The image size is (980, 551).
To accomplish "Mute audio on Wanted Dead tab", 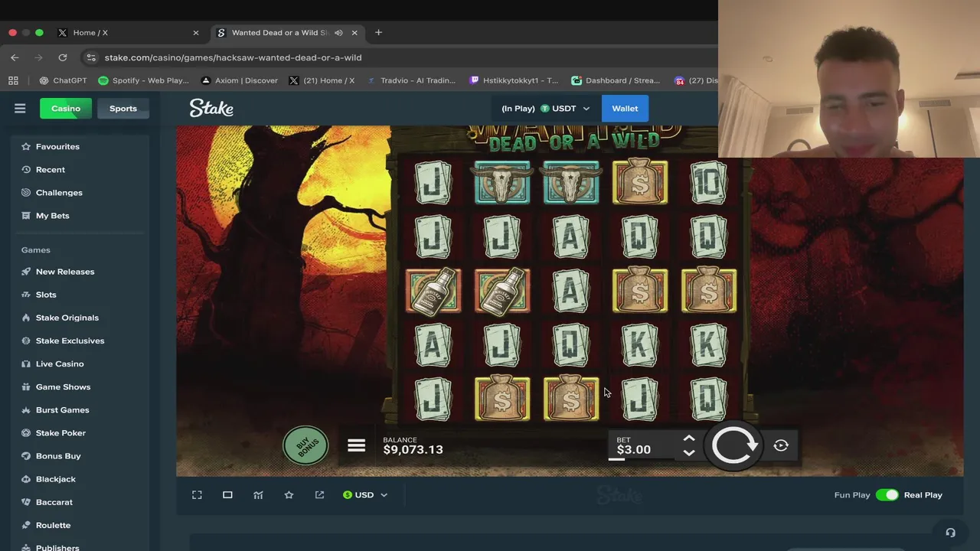I will pyautogui.click(x=338, y=33).
